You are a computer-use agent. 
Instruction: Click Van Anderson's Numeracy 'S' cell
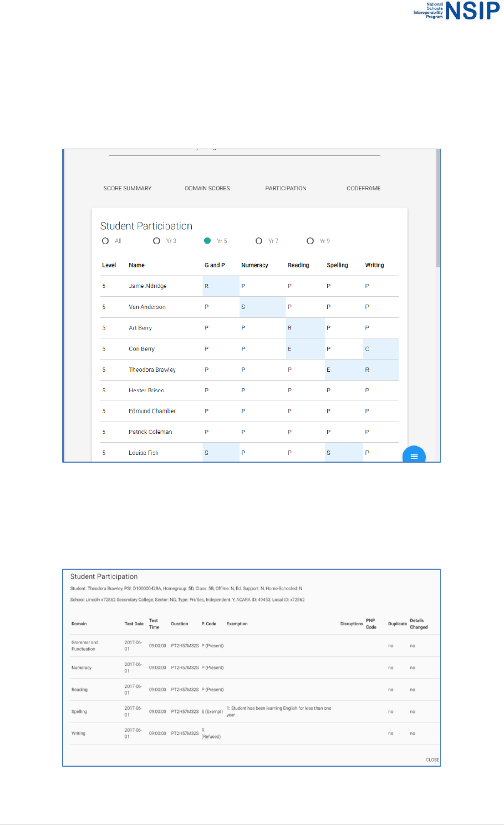262,307
